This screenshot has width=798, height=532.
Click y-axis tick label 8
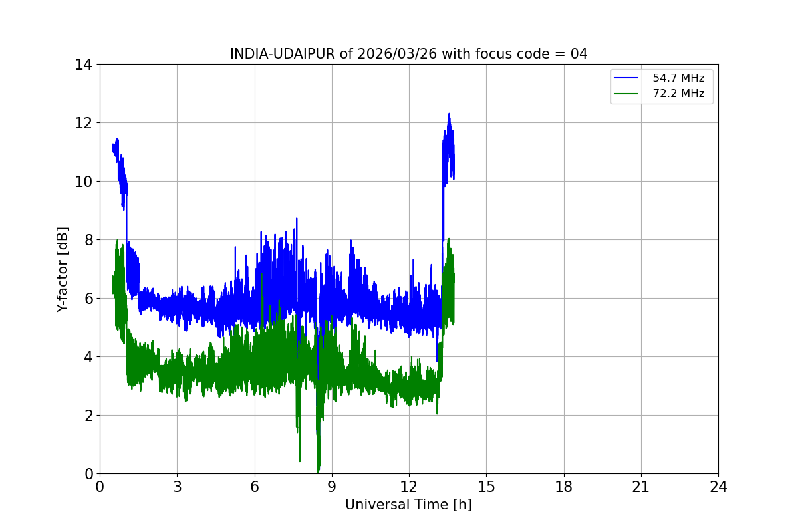pos(88,240)
